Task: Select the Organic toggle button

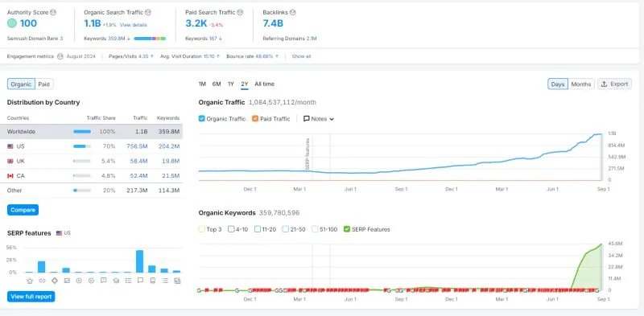Action: pyautogui.click(x=21, y=84)
